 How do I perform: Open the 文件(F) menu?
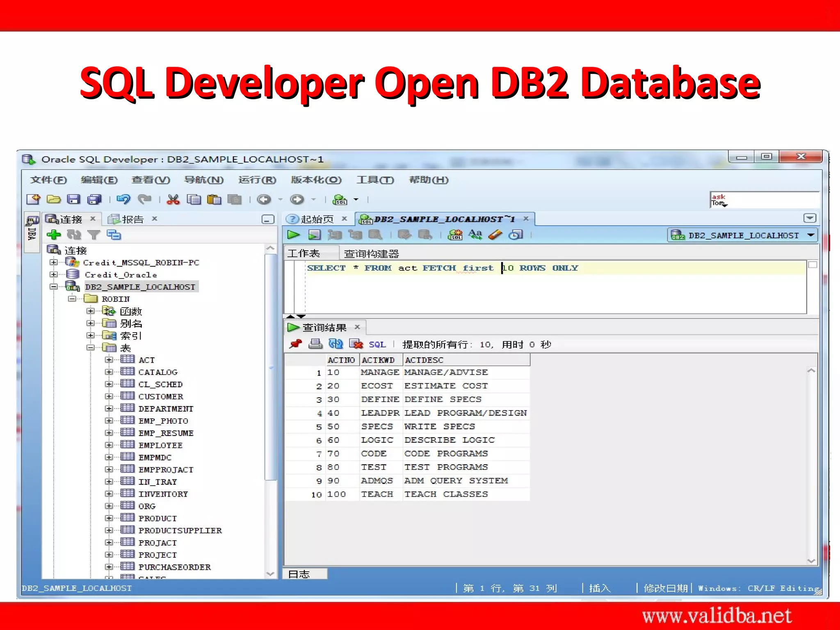(x=48, y=180)
